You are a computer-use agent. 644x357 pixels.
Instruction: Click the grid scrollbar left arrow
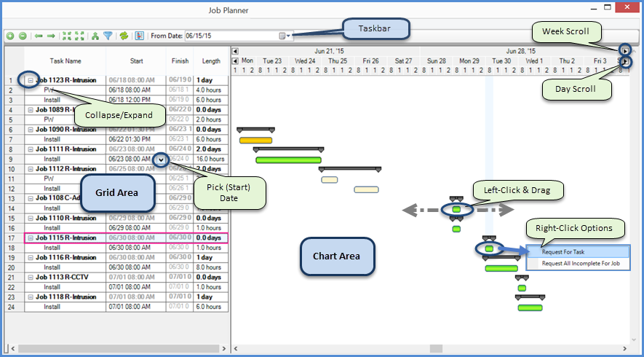tap(12, 348)
